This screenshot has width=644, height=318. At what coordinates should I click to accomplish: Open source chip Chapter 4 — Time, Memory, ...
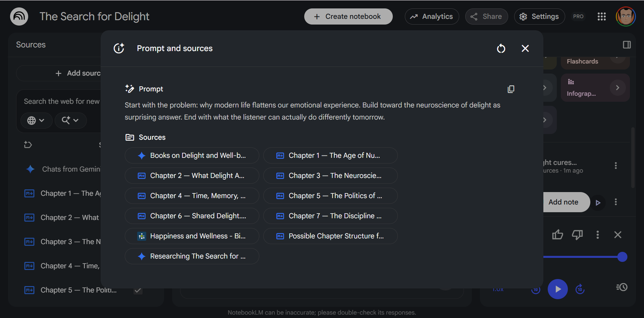point(192,196)
